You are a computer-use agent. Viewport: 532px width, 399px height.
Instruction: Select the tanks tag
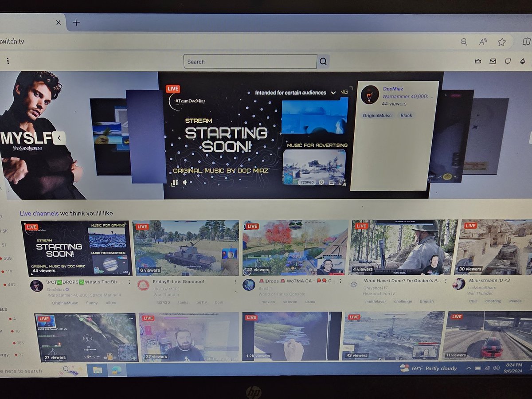coord(183,302)
